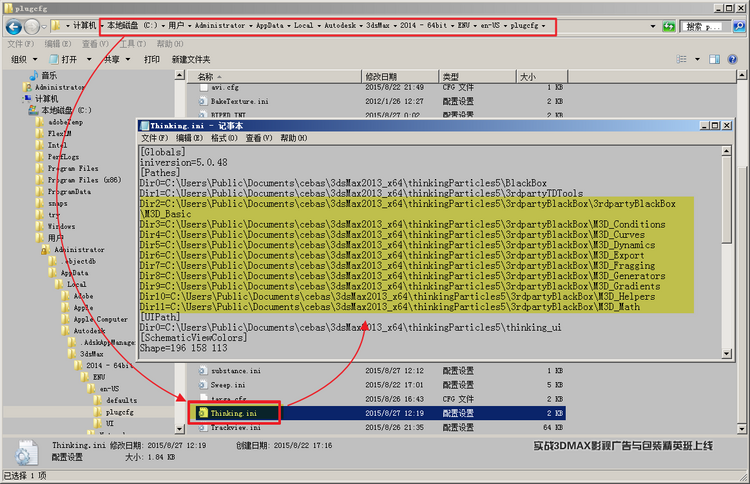Viewport: 750px width, 484px height.
Task: Open Notepad 文件(F) menu
Action: (154, 138)
